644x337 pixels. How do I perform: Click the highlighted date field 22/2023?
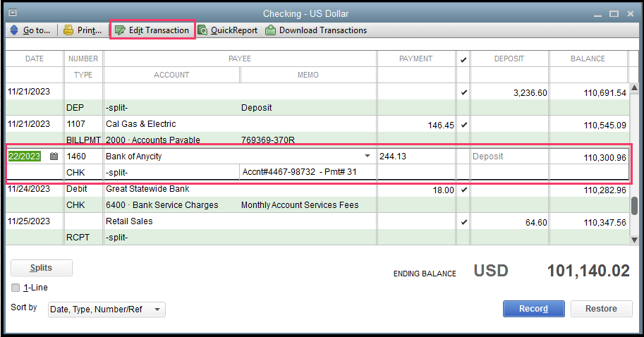click(24, 156)
